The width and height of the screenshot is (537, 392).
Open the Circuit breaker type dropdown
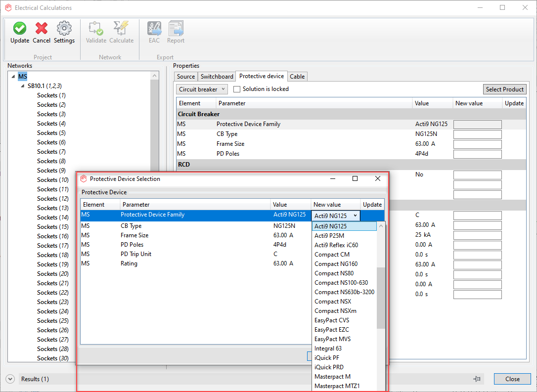202,89
